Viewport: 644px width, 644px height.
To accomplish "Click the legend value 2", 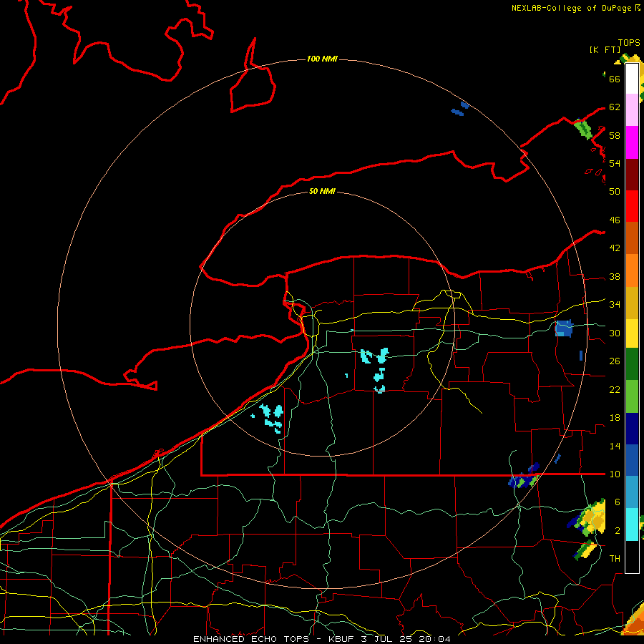I will 617,531.
